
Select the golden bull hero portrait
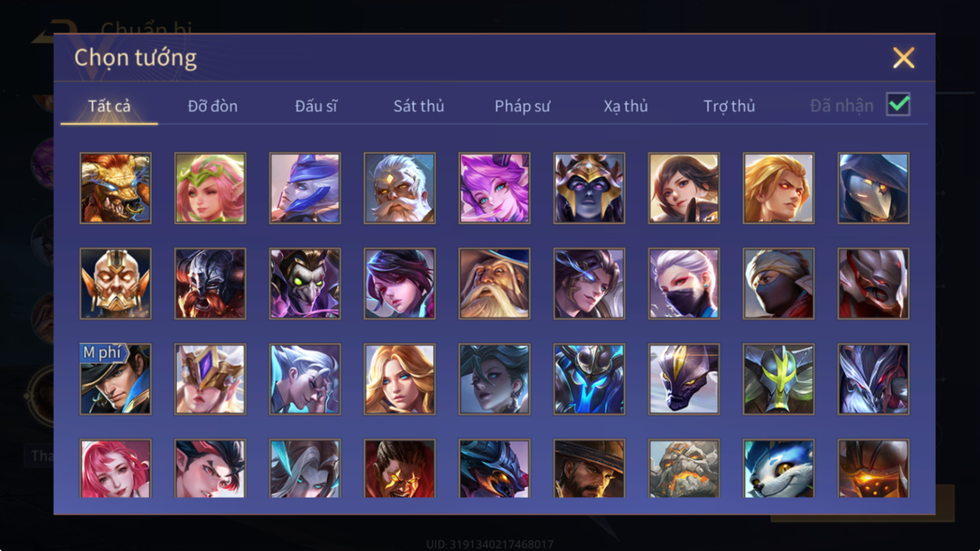[x=116, y=188]
